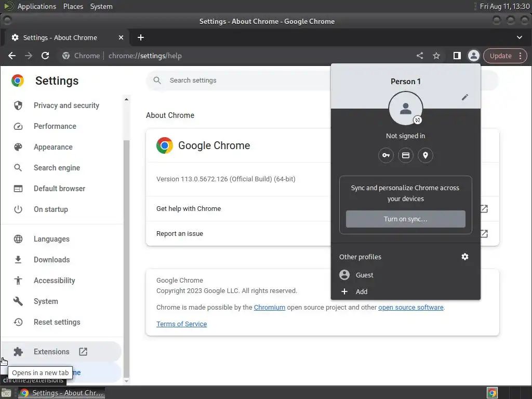Viewport: 532px width, 399px height.
Task: Open Terms of Service link
Action: click(181, 324)
